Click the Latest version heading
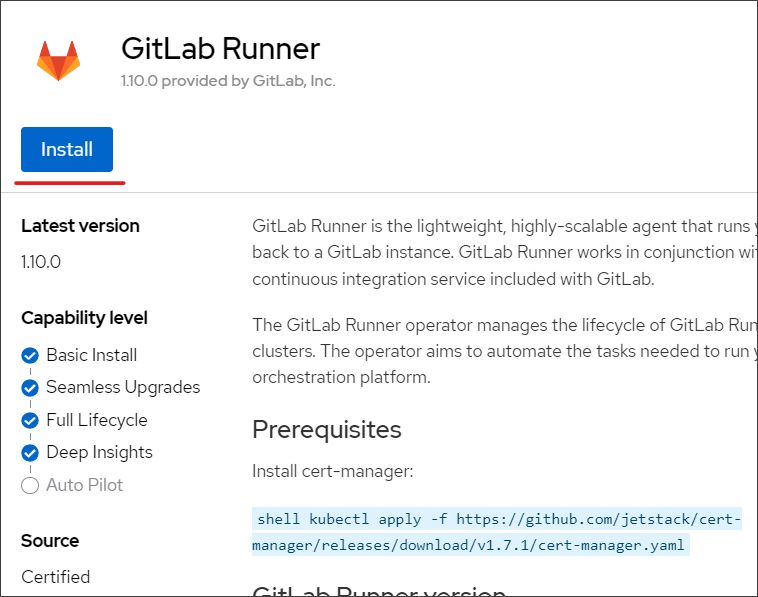This screenshot has height=597, width=758. [80, 226]
